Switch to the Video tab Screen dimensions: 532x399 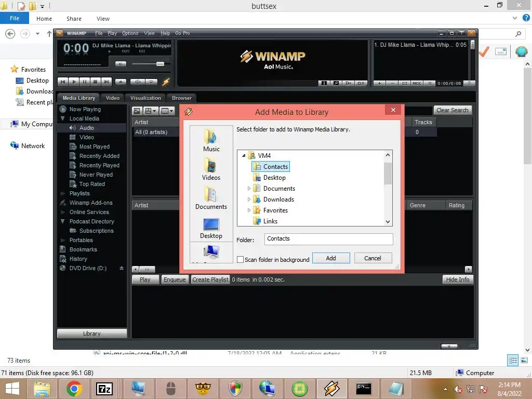click(x=113, y=98)
